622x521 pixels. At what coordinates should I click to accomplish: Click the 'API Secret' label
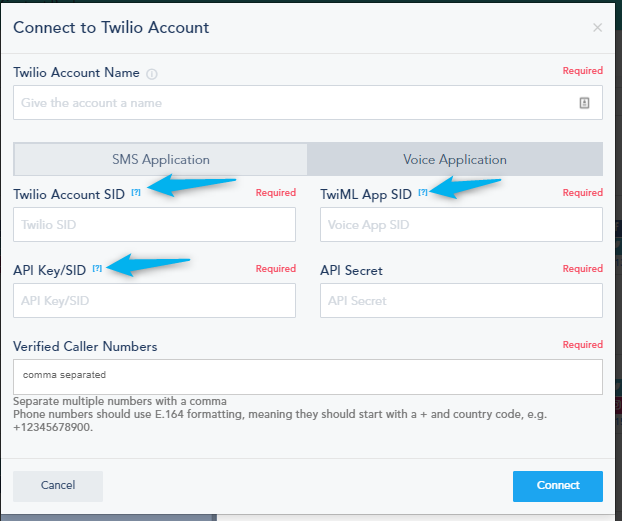pos(351,271)
